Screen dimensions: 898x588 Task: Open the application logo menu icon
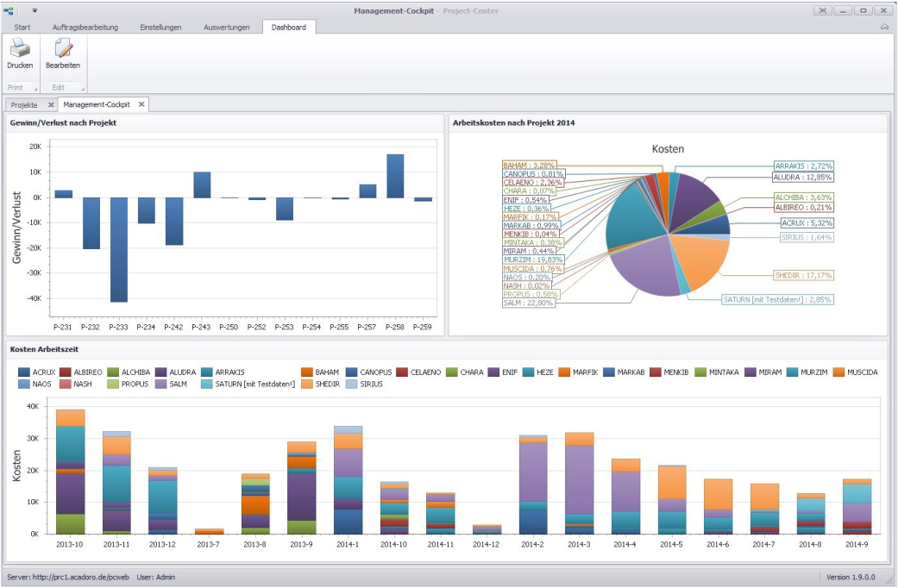click(x=8, y=10)
